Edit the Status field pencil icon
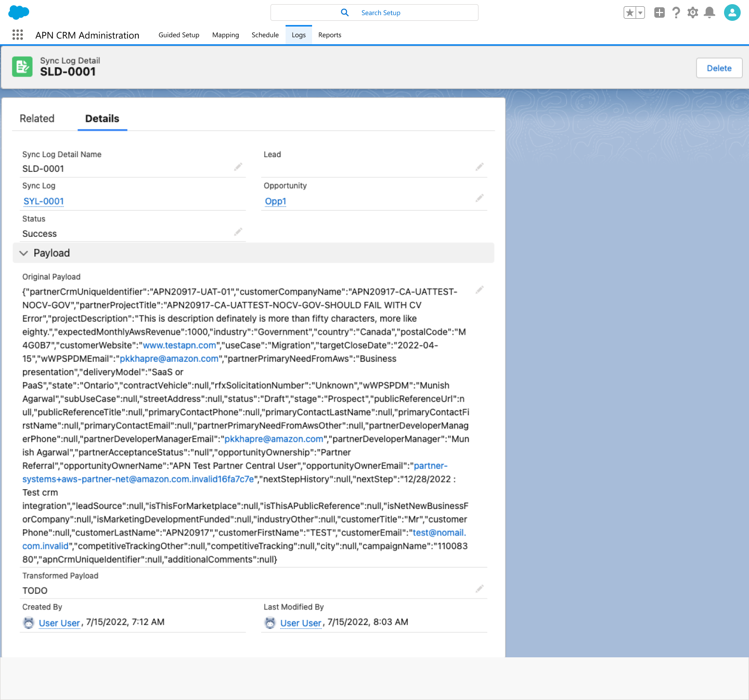Image resolution: width=749 pixels, height=700 pixels. (x=238, y=232)
